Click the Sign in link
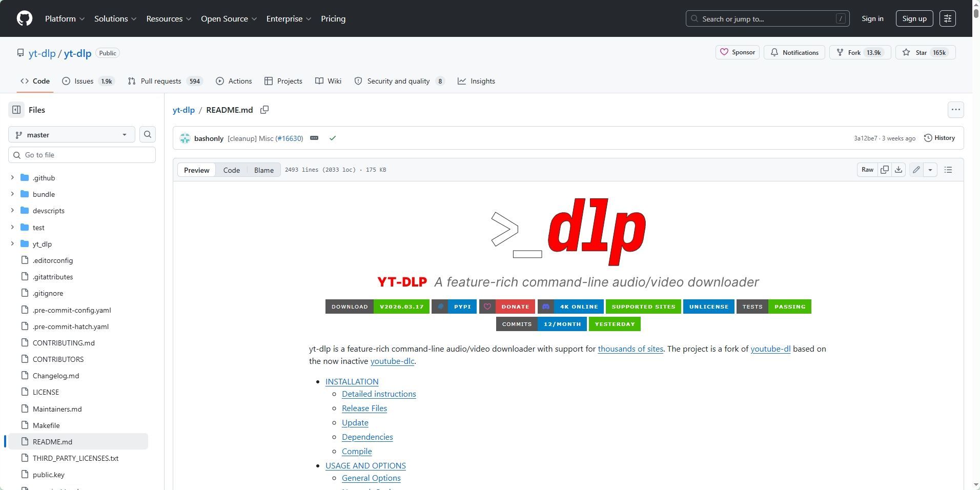Viewport: 980px width, 490px height. (x=872, y=18)
